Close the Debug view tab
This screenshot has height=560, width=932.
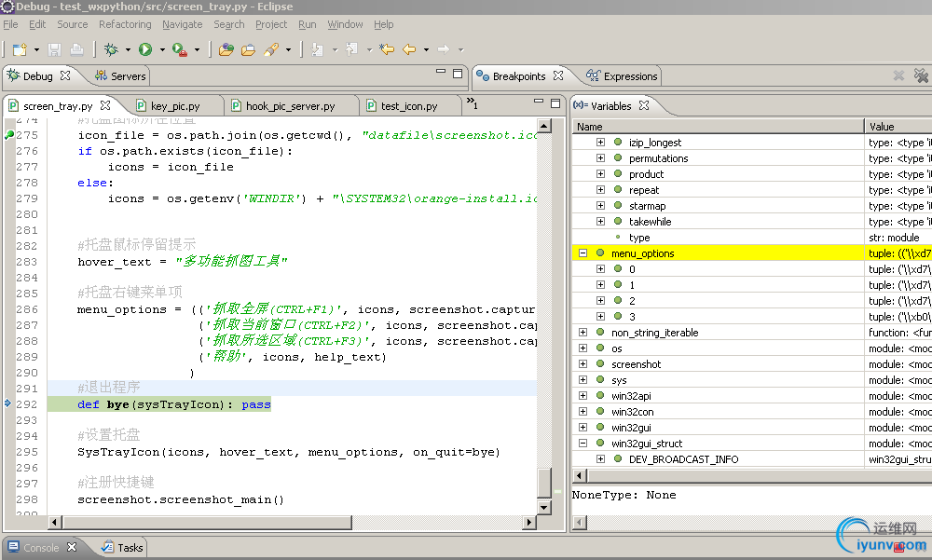pos(65,75)
